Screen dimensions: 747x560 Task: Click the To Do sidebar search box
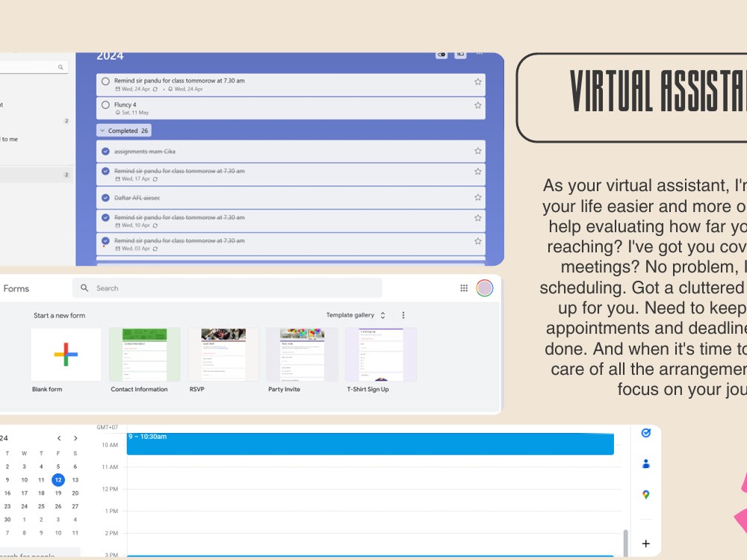pos(34,67)
